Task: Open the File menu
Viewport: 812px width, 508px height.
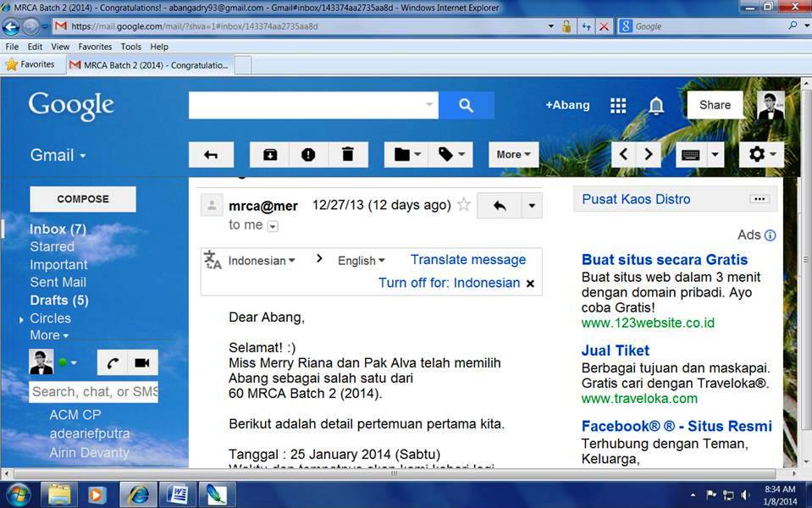Action: pos(12,47)
